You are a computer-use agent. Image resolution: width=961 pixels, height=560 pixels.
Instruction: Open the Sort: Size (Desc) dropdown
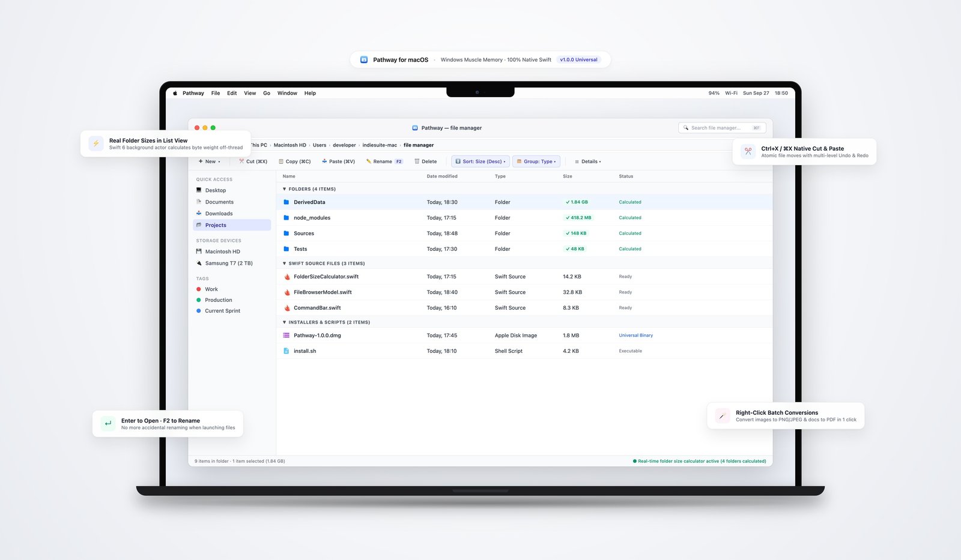(480, 161)
